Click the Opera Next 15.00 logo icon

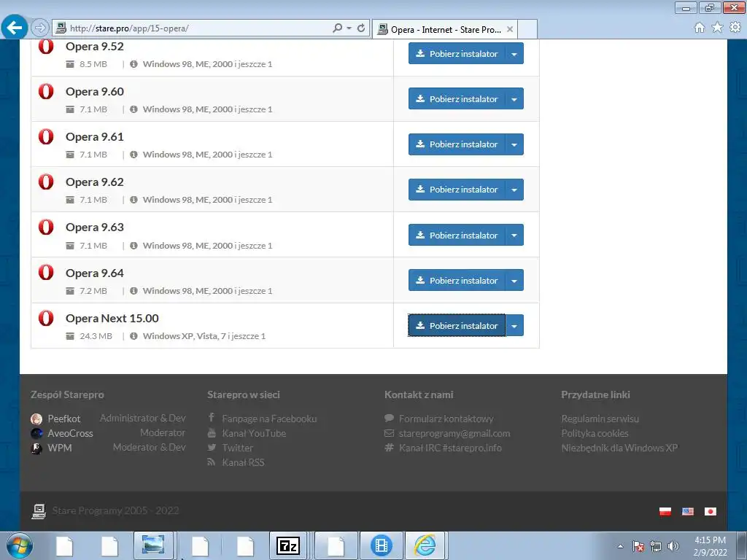tap(46, 318)
